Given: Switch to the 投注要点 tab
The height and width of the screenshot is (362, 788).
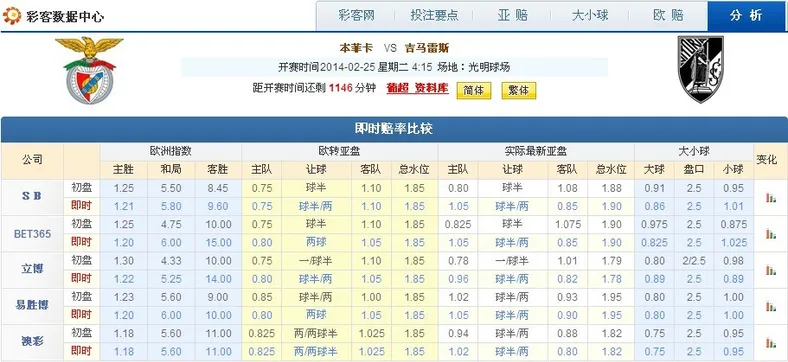Looking at the screenshot, I should [434, 16].
